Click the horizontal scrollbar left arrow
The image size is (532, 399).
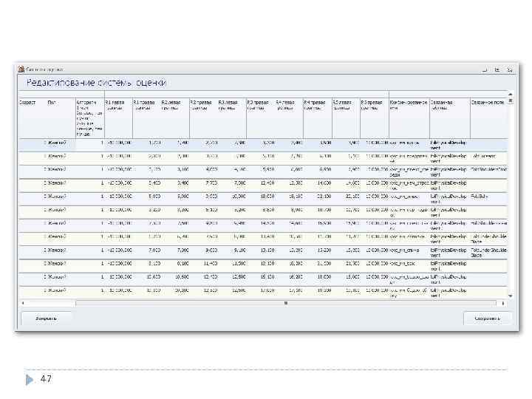click(23, 303)
